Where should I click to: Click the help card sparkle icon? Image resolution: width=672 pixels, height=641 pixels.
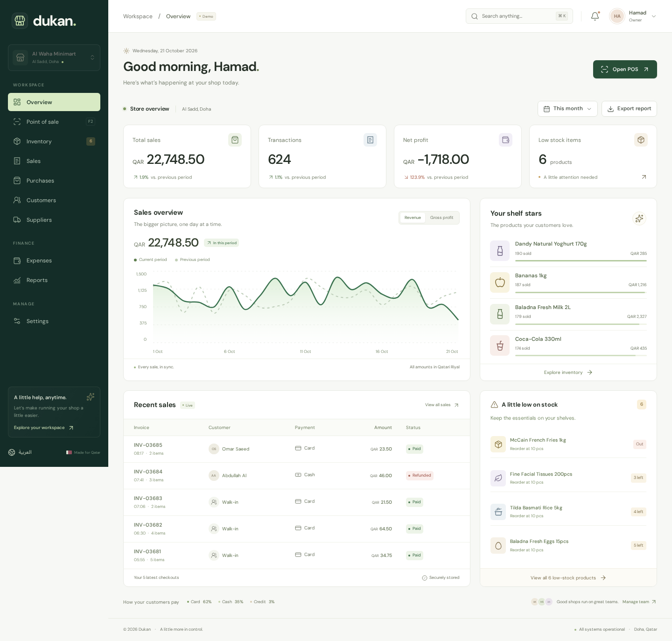[x=91, y=397]
